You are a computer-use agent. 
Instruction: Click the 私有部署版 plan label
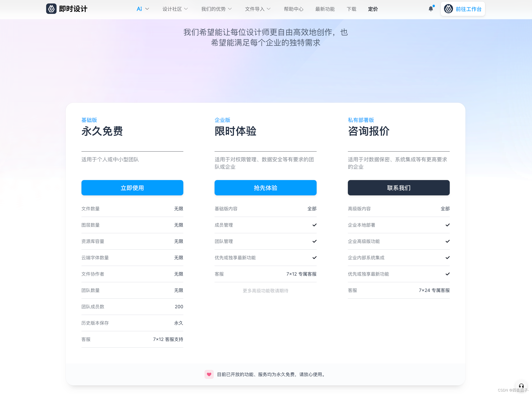(x=361, y=120)
